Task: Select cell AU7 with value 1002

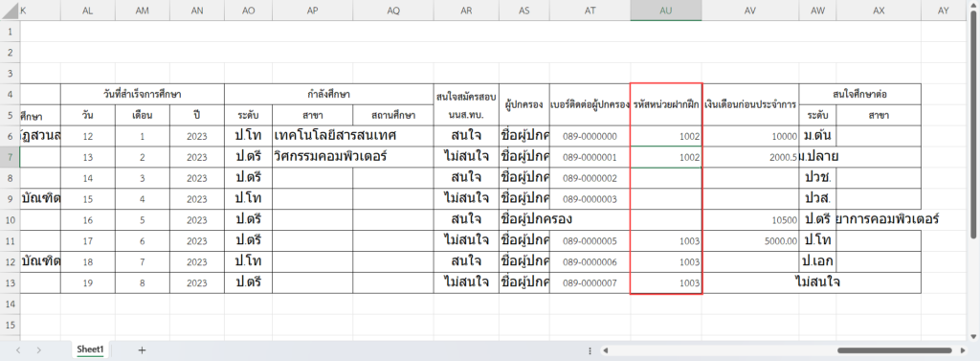Action: [666, 158]
